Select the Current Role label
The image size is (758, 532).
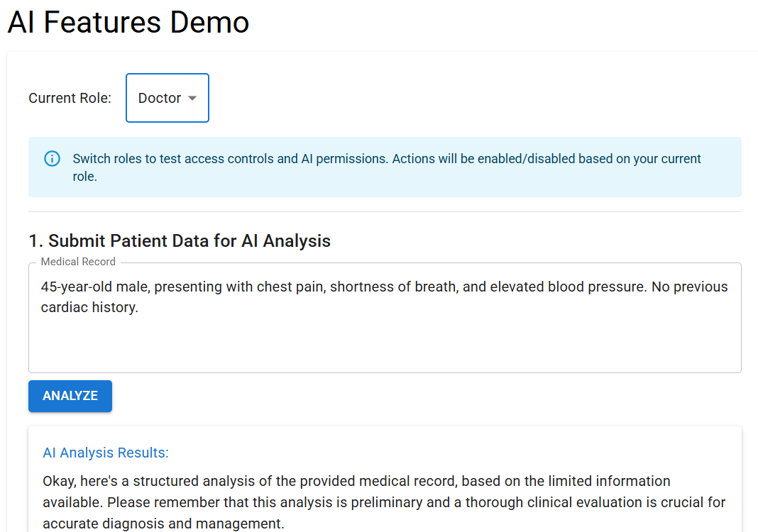(70, 98)
